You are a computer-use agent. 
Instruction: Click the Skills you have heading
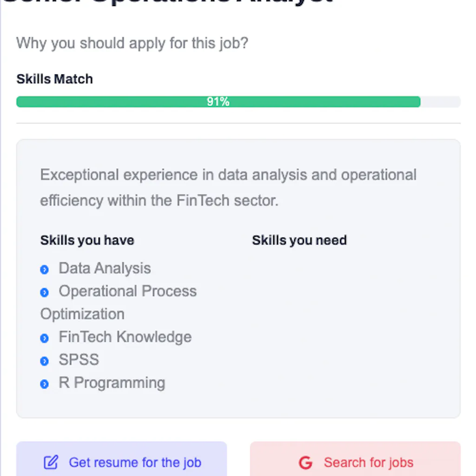(x=87, y=240)
